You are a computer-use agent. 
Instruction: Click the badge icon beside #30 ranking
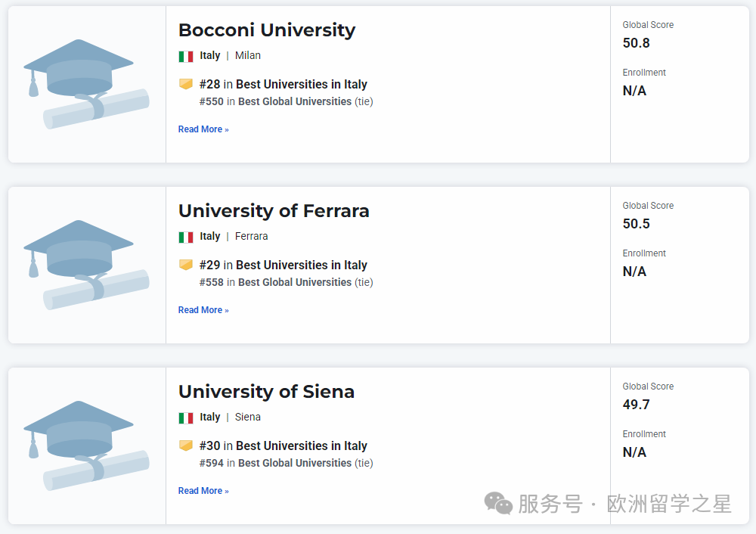point(186,446)
